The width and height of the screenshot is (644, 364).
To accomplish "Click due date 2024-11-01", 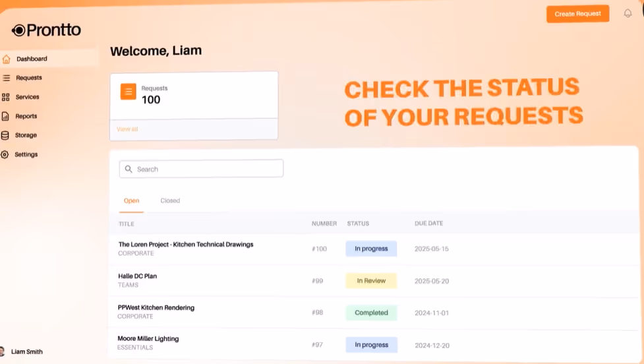I will coord(432,313).
